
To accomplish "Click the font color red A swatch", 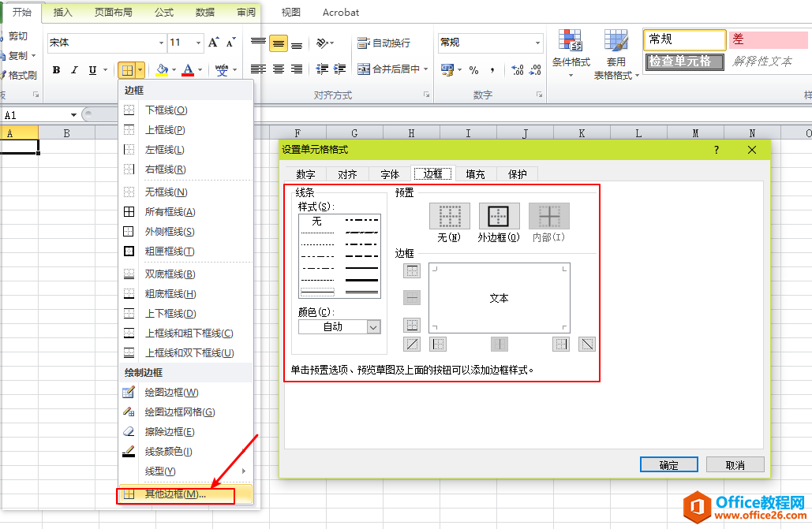I will click(188, 70).
